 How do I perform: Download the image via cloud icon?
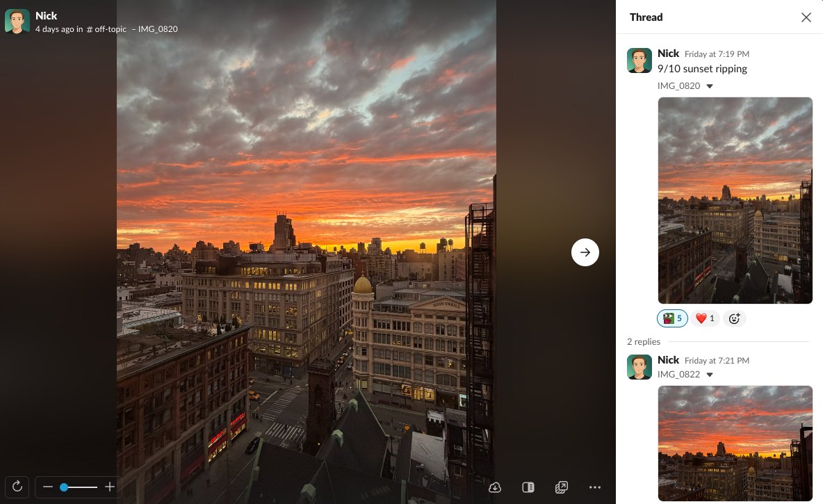click(495, 487)
